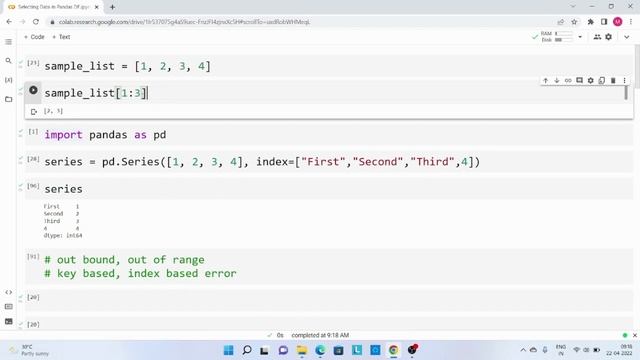Viewport: 640px width, 360px height.
Task: Reload the Colab page
Action: (36, 22)
